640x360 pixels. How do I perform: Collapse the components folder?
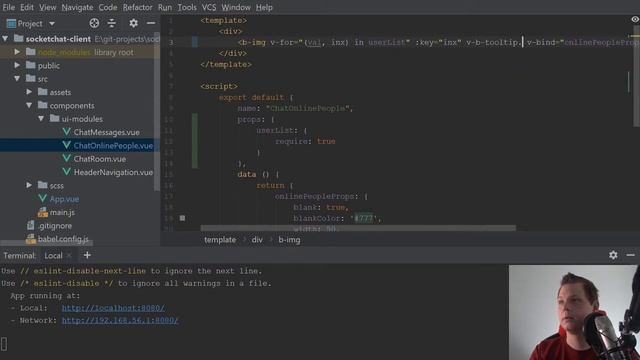click(x=29, y=105)
